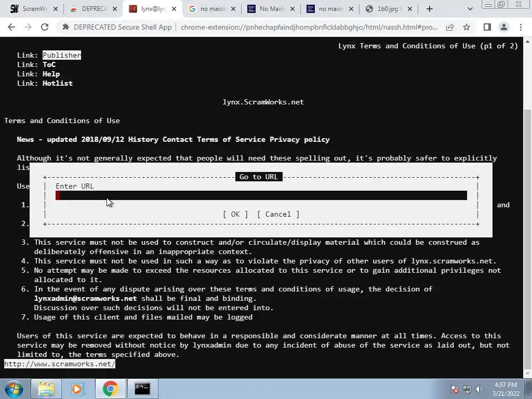Close the Google 'no maide' tab
Viewport: 532px width, 399px height.
(233, 9)
